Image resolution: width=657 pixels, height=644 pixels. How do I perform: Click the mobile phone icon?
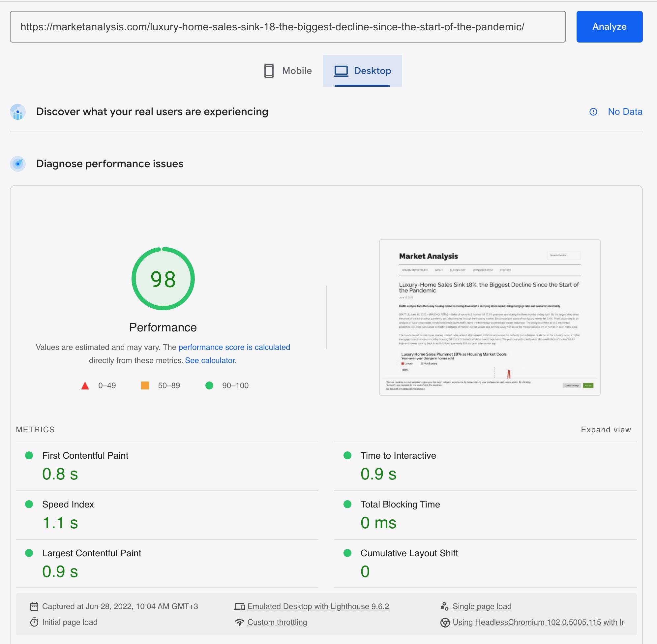click(269, 71)
